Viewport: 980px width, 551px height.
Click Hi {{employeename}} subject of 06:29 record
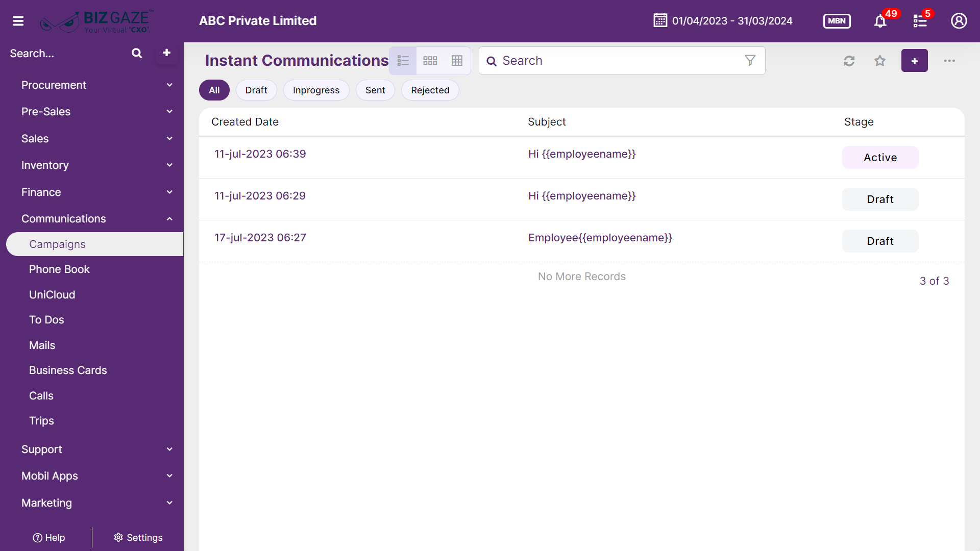582,195
